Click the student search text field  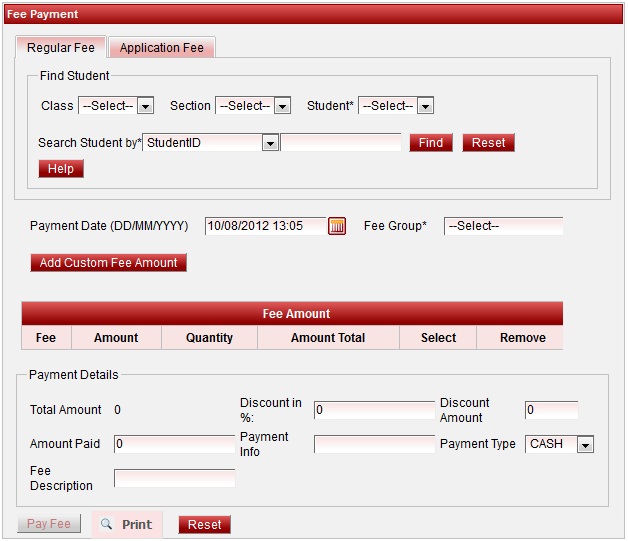(341, 143)
